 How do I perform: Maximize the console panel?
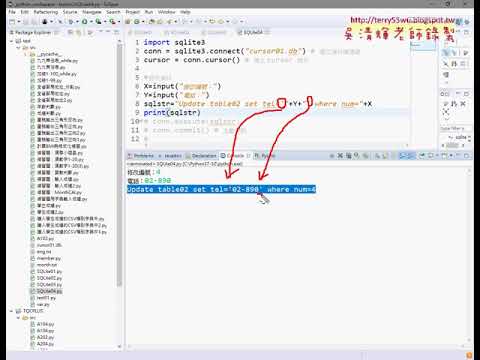(466, 156)
